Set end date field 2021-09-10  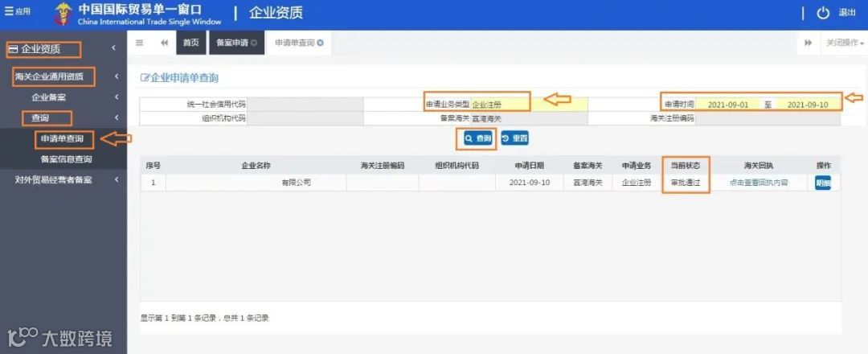[x=808, y=104]
